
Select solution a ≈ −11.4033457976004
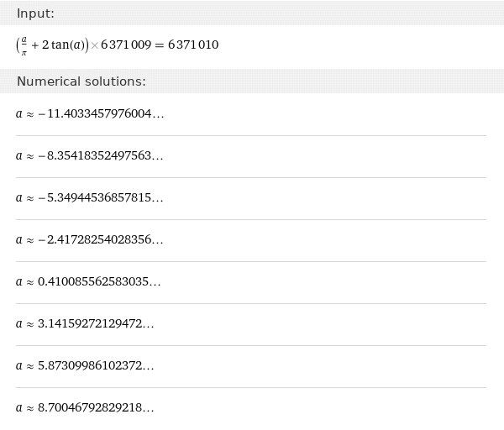point(90,113)
